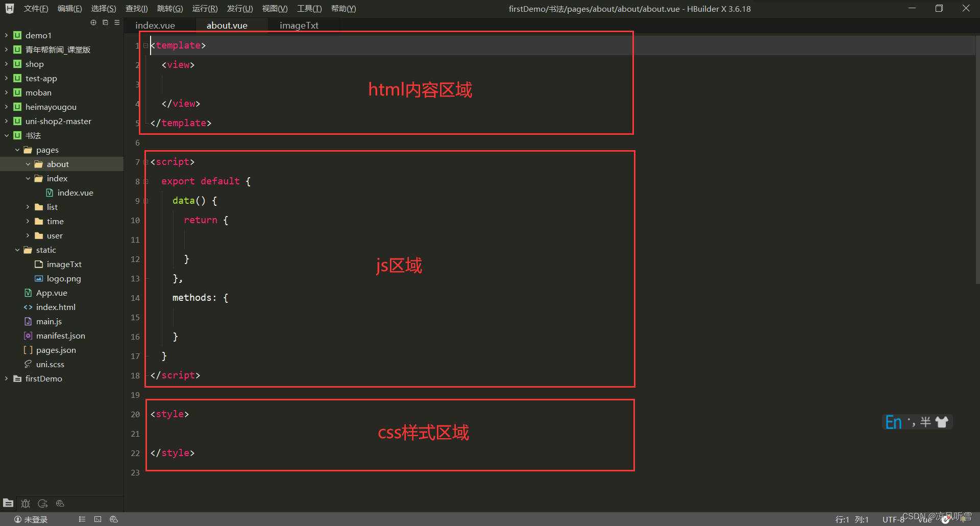Click the cloud globe icon in status bar
This screenshot has height=526, width=980.
[114, 519]
